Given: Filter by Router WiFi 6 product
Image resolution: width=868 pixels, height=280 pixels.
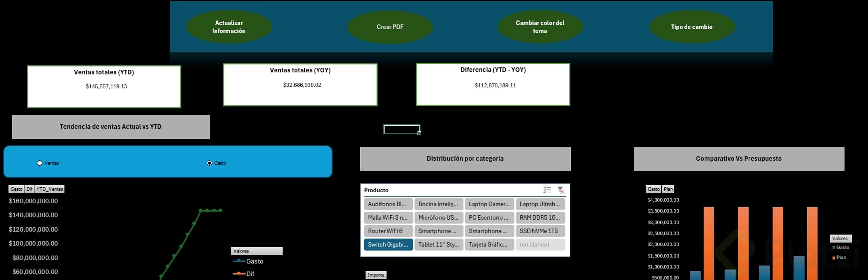Looking at the screenshot, I should 388,231.
